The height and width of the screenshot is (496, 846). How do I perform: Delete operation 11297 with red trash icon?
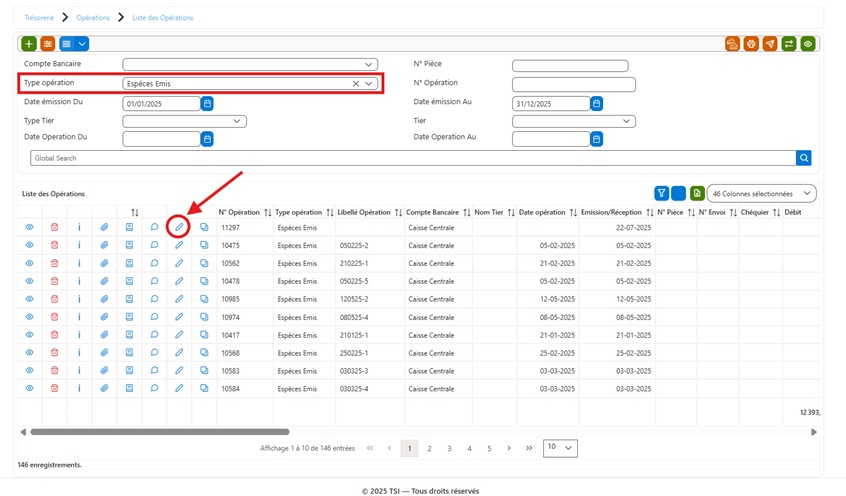54,227
